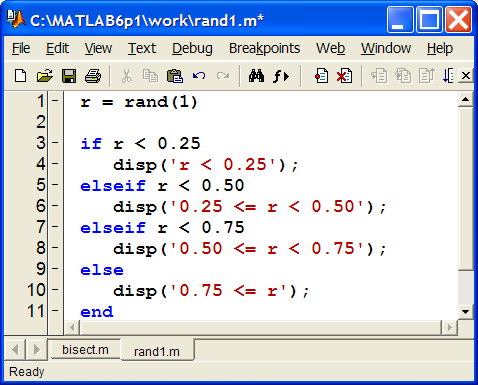
Task: Set/clear breakpoint toolbar icon
Action: tap(321, 76)
